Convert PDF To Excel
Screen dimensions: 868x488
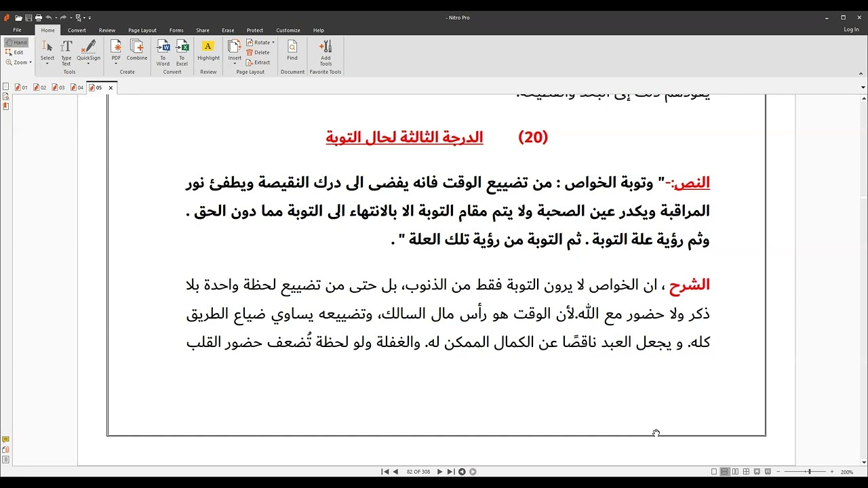182,52
